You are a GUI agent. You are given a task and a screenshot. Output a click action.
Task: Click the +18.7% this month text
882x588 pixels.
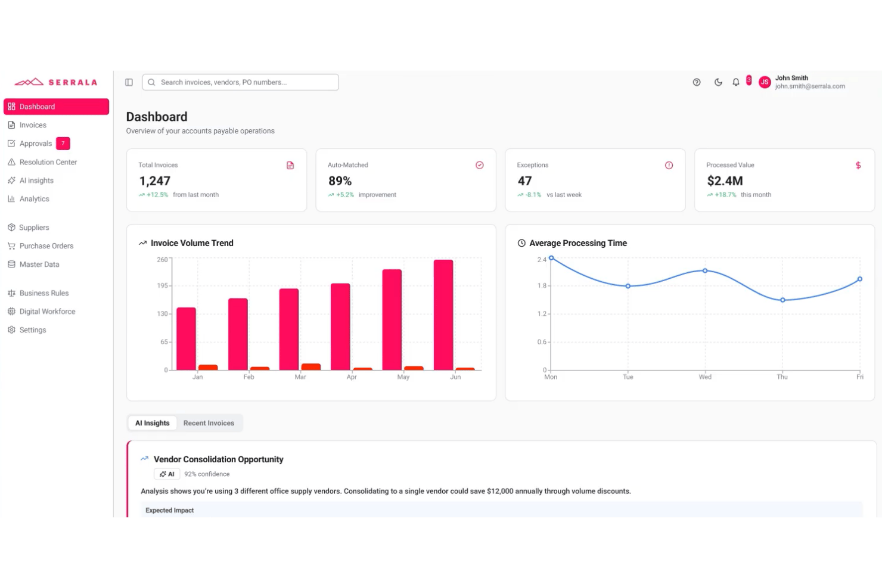[739, 195]
